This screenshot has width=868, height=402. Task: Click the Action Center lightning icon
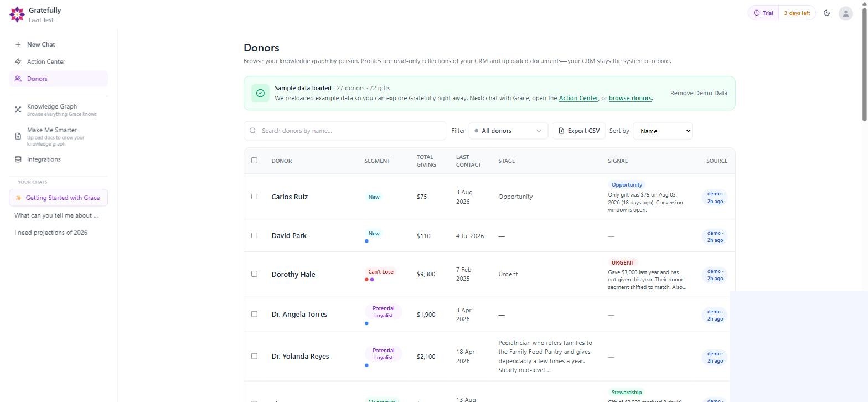click(18, 61)
